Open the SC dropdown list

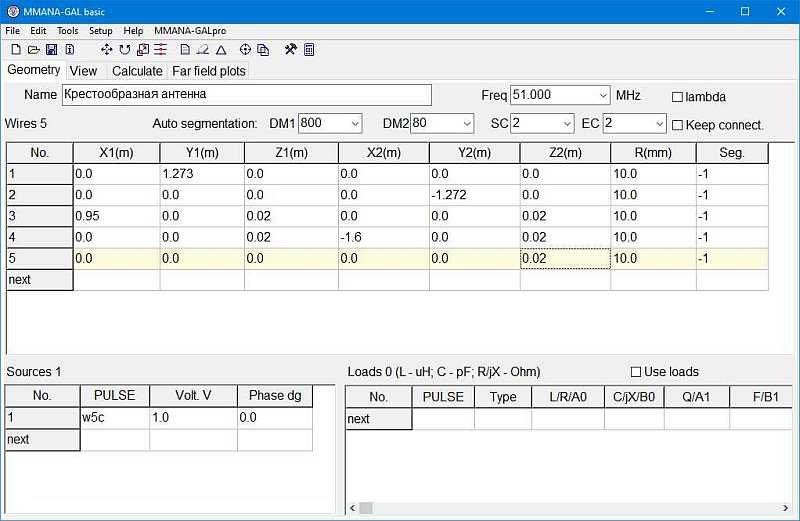[567, 124]
